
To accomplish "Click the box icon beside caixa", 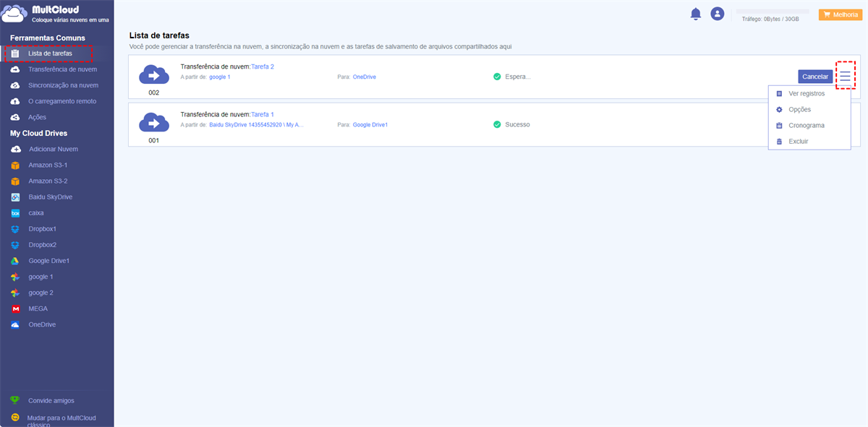I will pos(14,213).
